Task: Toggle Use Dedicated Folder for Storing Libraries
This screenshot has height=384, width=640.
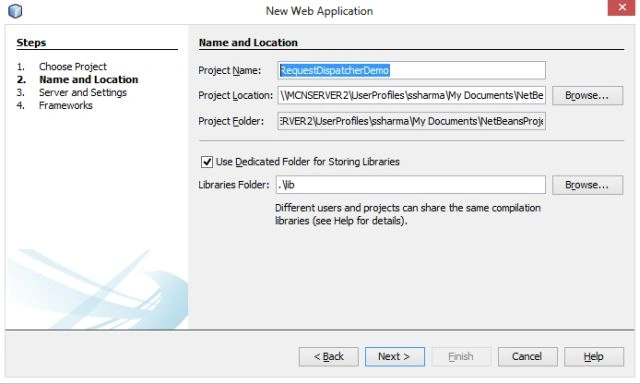Action: click(207, 162)
